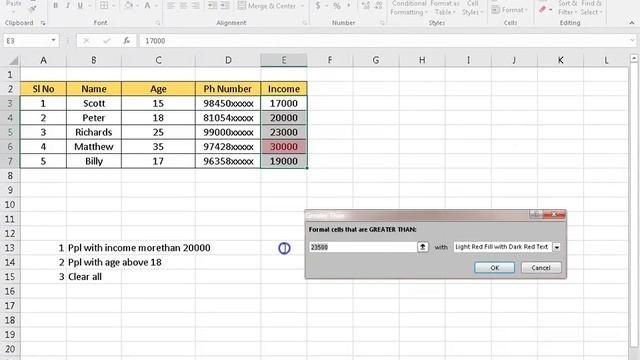Screen dimensions: 640x360
Task: Click the formula bar Cancel X icon
Action: pyautogui.click(x=86, y=40)
